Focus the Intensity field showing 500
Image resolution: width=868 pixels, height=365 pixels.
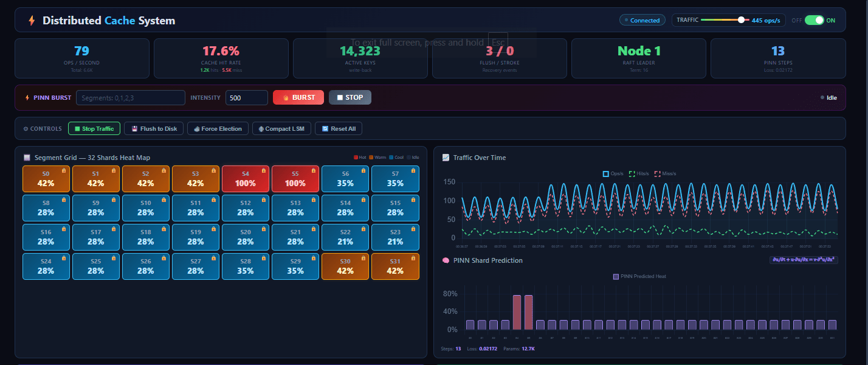point(247,97)
